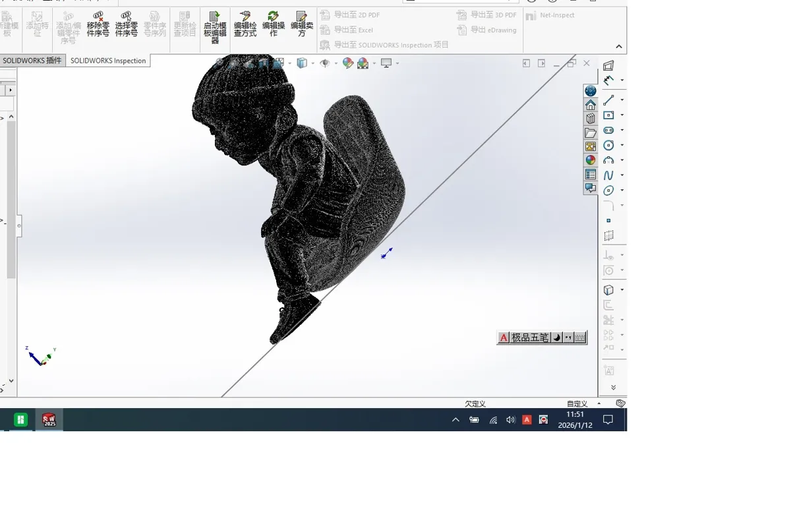This screenshot has width=791, height=532.
Task: Open IME soft keyboard button
Action: tap(580, 338)
